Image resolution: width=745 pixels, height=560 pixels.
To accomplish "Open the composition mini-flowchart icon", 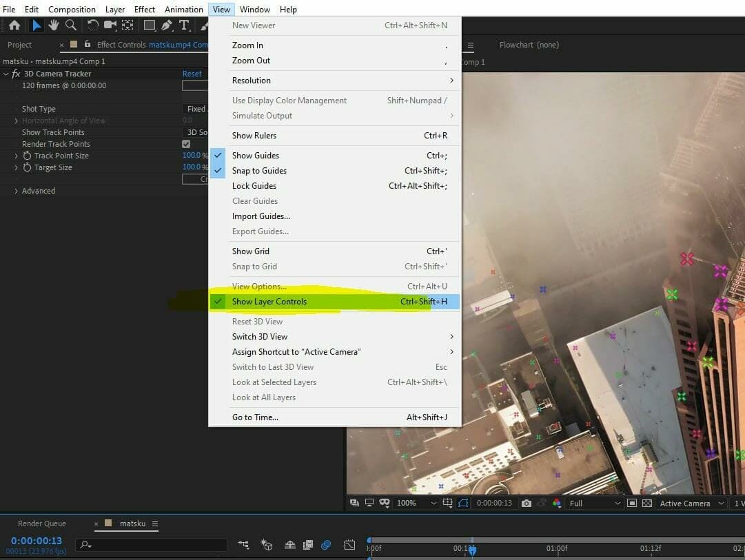I will point(243,545).
